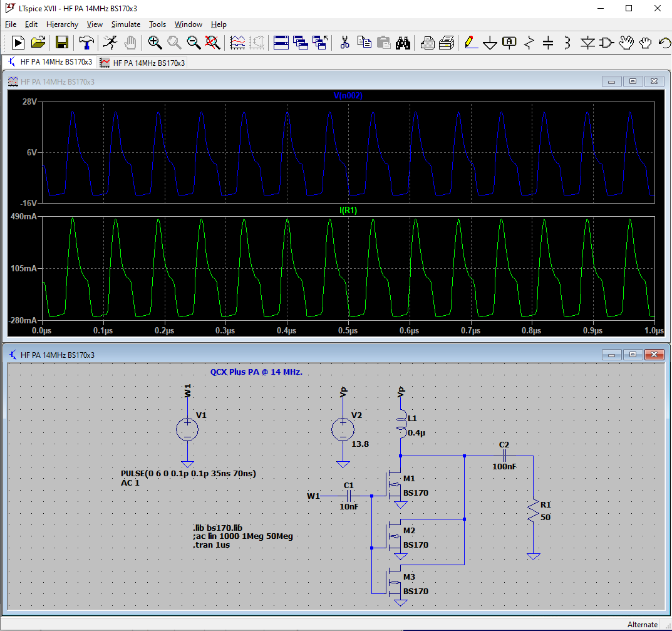
Task: Place an Inductor component
Action: (567, 43)
